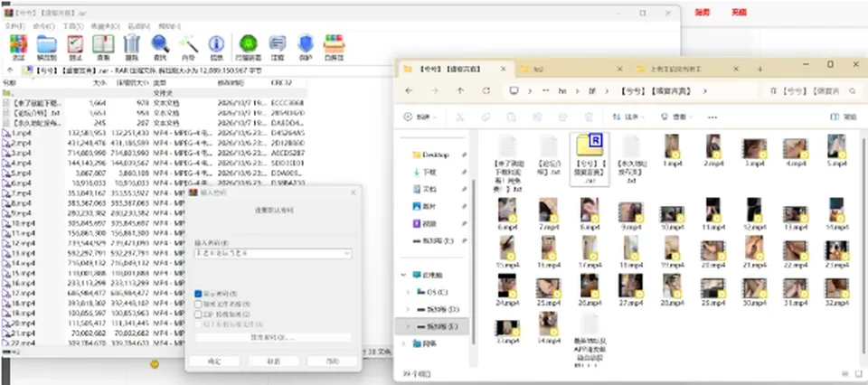
Task: Click the Test archive icon in WinRAR
Action: [x=75, y=46]
